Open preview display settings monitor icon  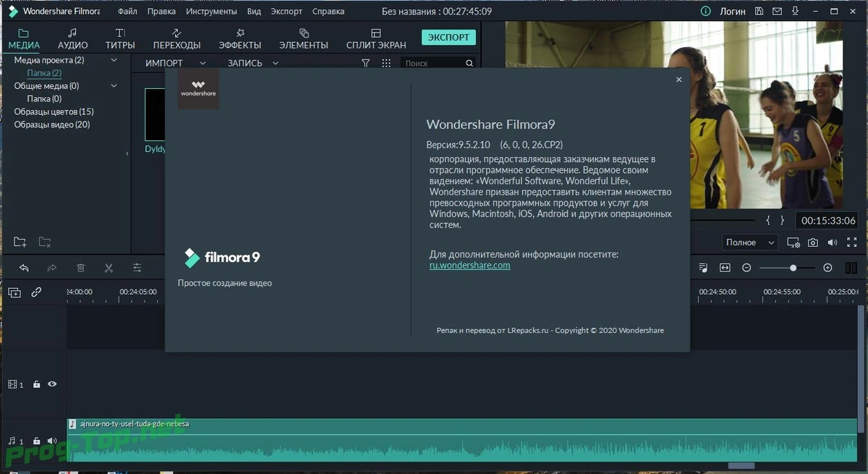[x=793, y=242]
